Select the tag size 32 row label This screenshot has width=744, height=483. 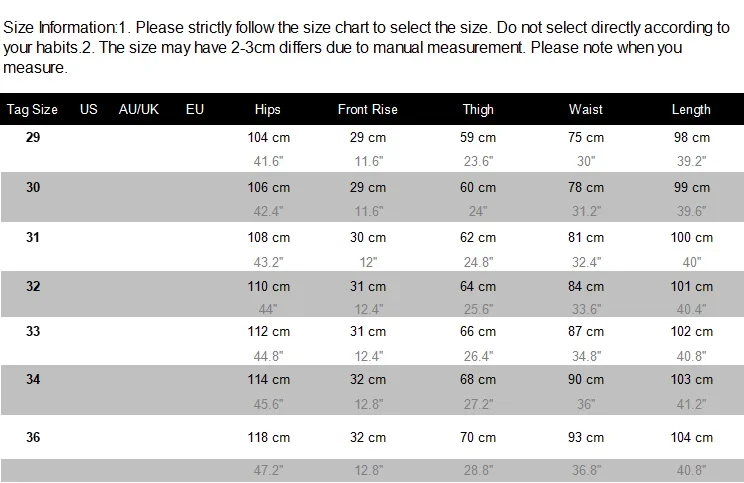tap(33, 285)
